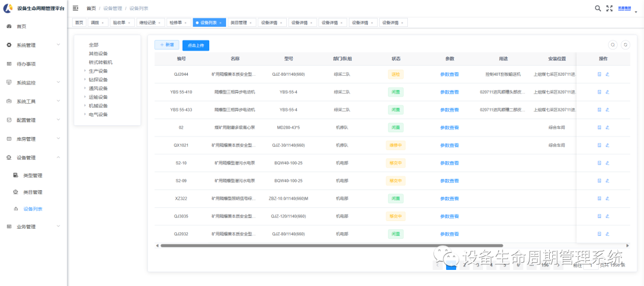The width and height of the screenshot is (644, 286).
Task: Close the 调拨 tab with its x
Action: coord(103,23)
